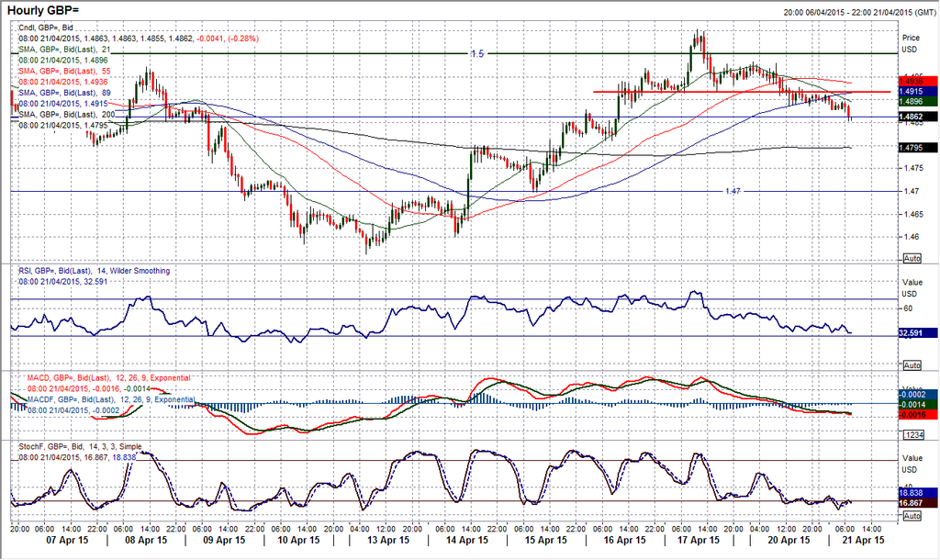The width and height of the screenshot is (940, 560).
Task: Click the "1.5" horizontal level label
Action: (x=477, y=54)
